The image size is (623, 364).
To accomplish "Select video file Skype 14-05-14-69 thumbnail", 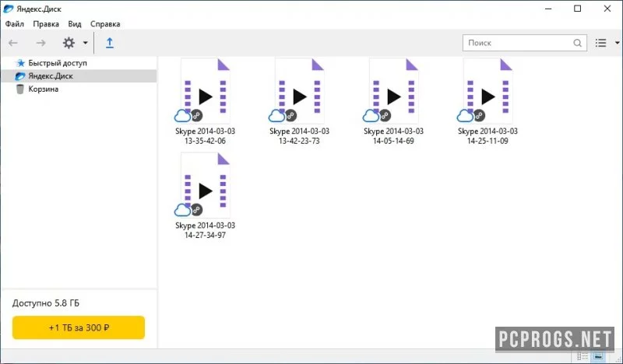I will (x=394, y=91).
